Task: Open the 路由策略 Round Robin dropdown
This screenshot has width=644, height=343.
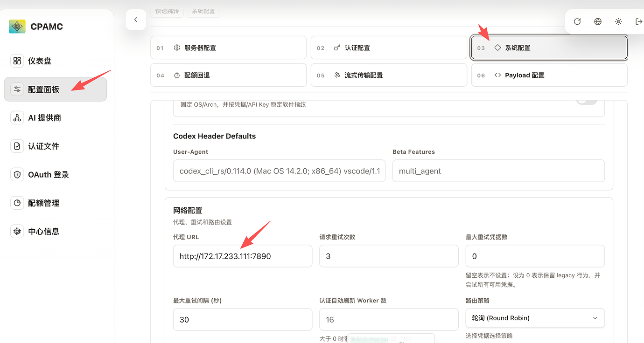Action: (x=535, y=318)
